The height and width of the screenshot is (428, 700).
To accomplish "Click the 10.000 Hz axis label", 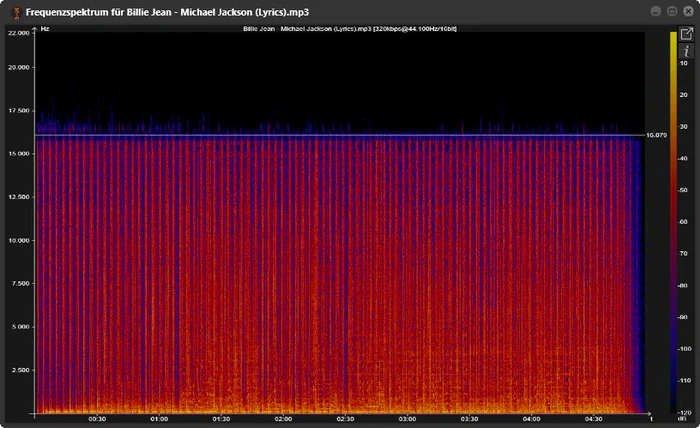I will (x=19, y=240).
